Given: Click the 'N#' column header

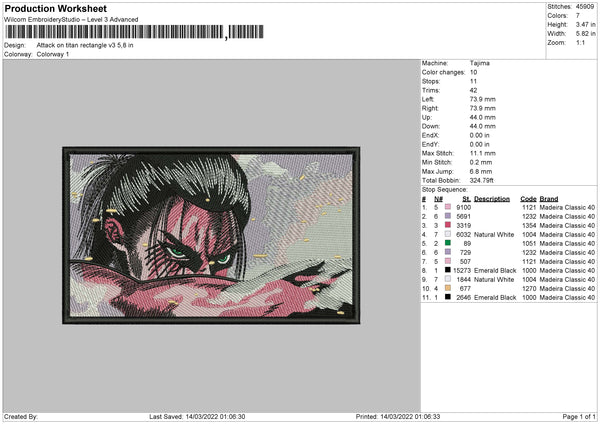Looking at the screenshot, I should pyautogui.click(x=439, y=199).
